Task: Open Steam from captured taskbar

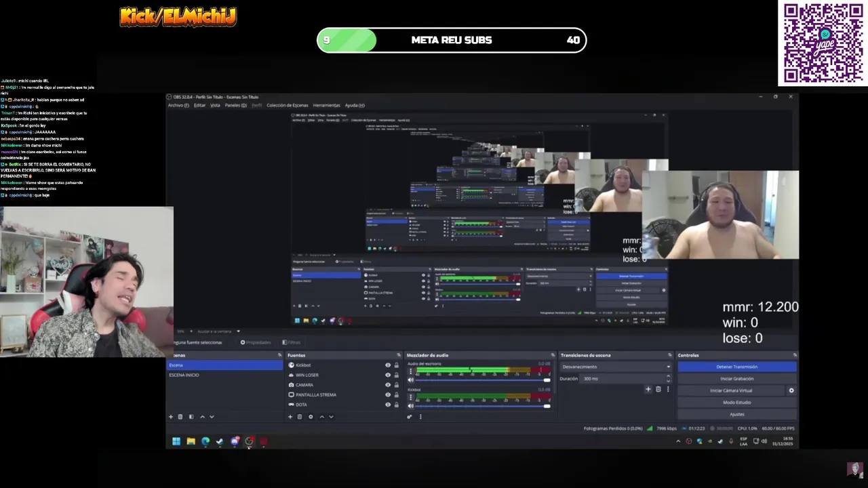Action: tap(220, 441)
